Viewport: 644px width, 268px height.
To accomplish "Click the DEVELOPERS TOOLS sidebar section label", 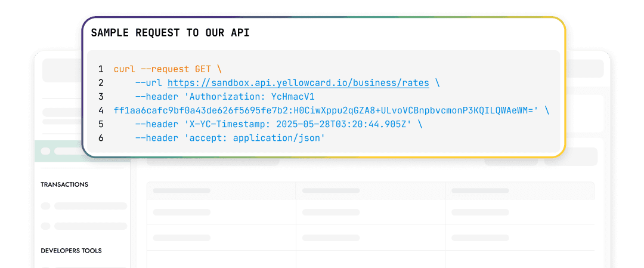I will tap(71, 250).
